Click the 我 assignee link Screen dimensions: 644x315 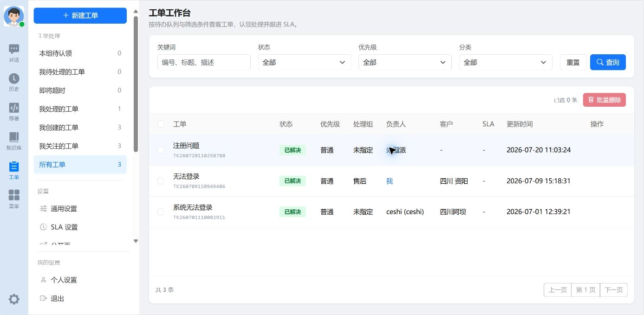(x=390, y=181)
